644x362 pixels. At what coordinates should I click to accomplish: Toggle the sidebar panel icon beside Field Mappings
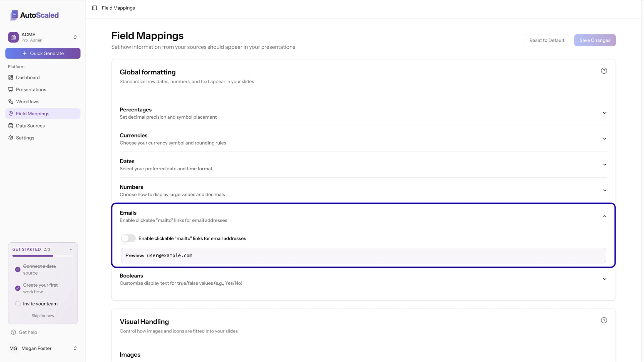(94, 8)
